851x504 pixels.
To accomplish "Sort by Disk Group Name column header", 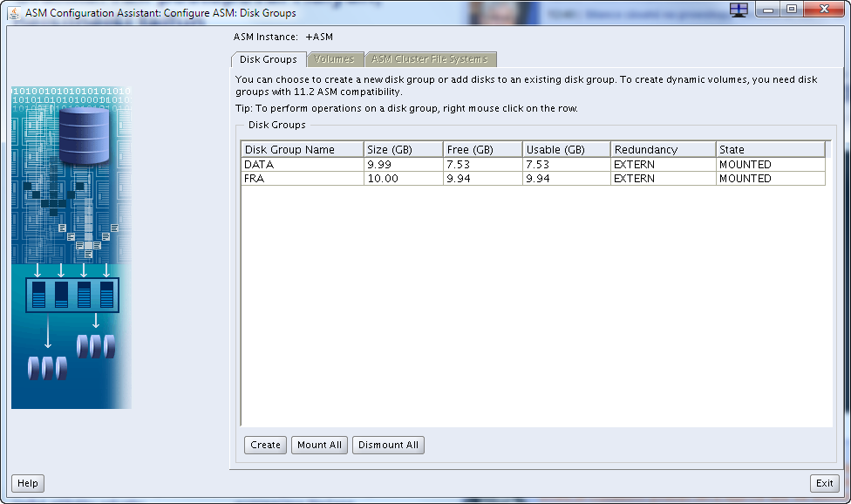I will click(303, 149).
